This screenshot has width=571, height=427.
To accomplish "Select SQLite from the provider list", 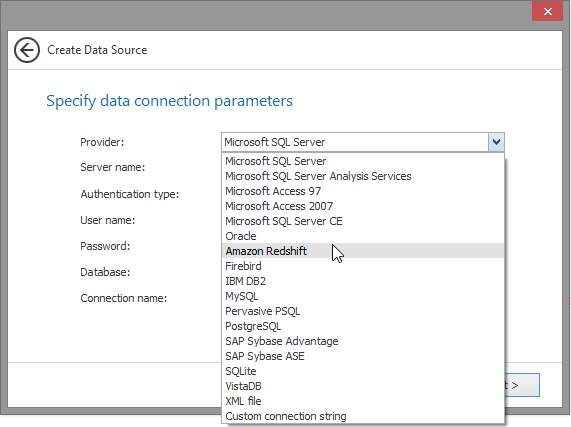I will [x=363, y=371].
